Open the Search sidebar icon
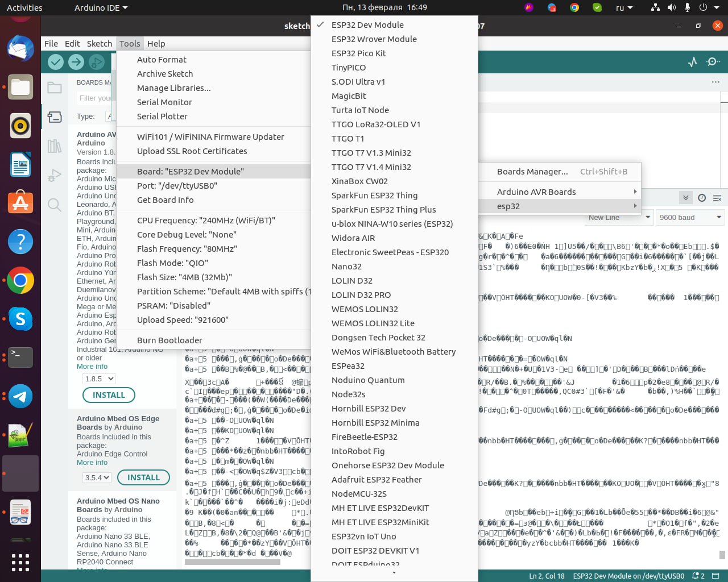The image size is (728, 582). tap(55, 205)
